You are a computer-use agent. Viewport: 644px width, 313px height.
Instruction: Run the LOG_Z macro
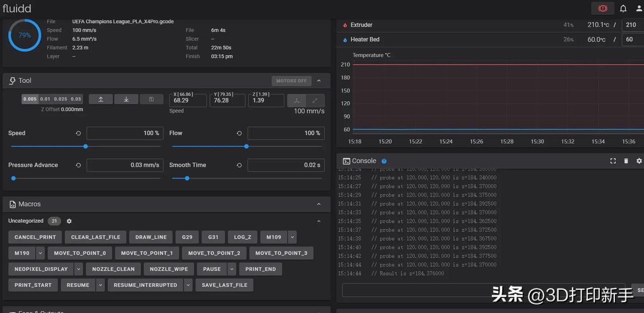coord(243,237)
